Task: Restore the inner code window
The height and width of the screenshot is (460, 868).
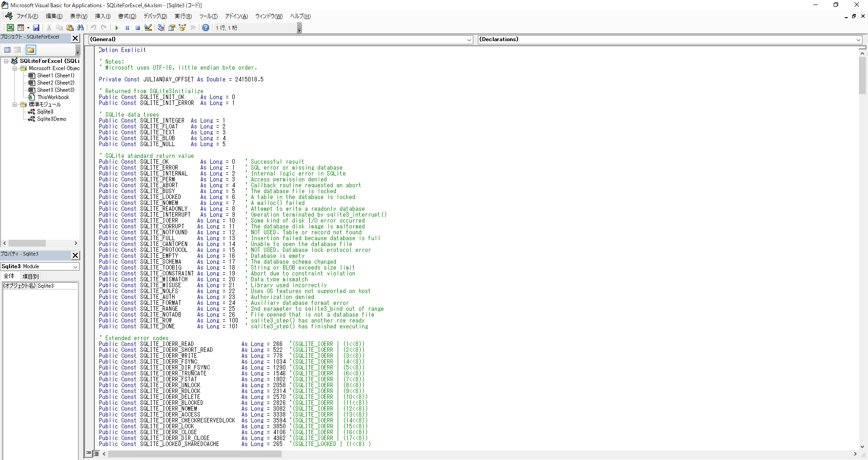Action: click(854, 16)
